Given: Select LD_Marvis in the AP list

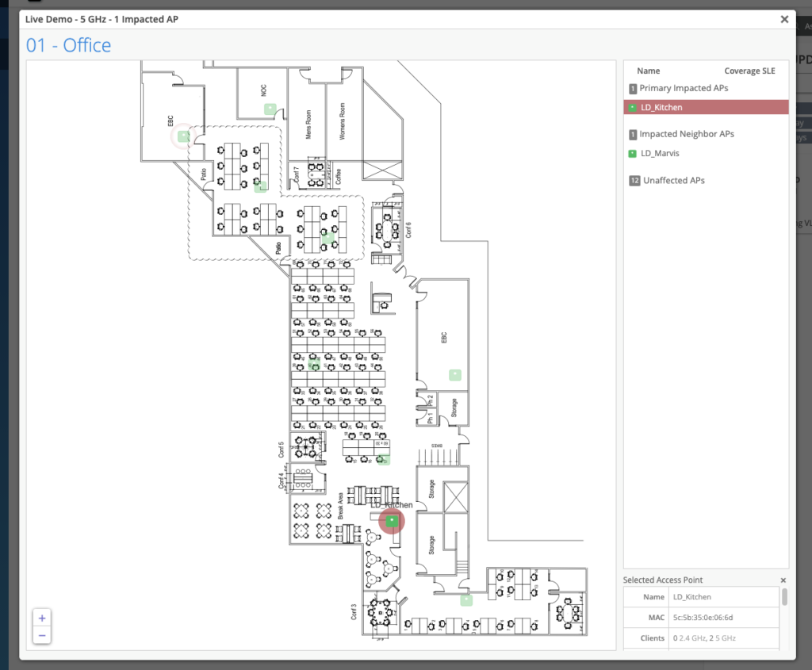Looking at the screenshot, I should tap(660, 154).
